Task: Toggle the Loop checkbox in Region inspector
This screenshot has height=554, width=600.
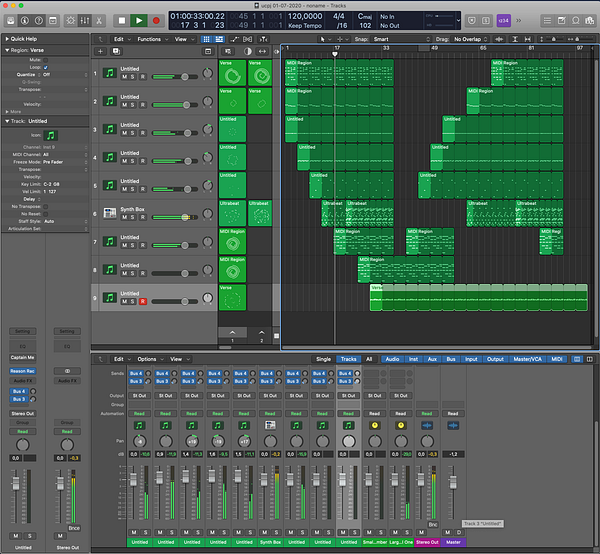Action: pos(46,67)
